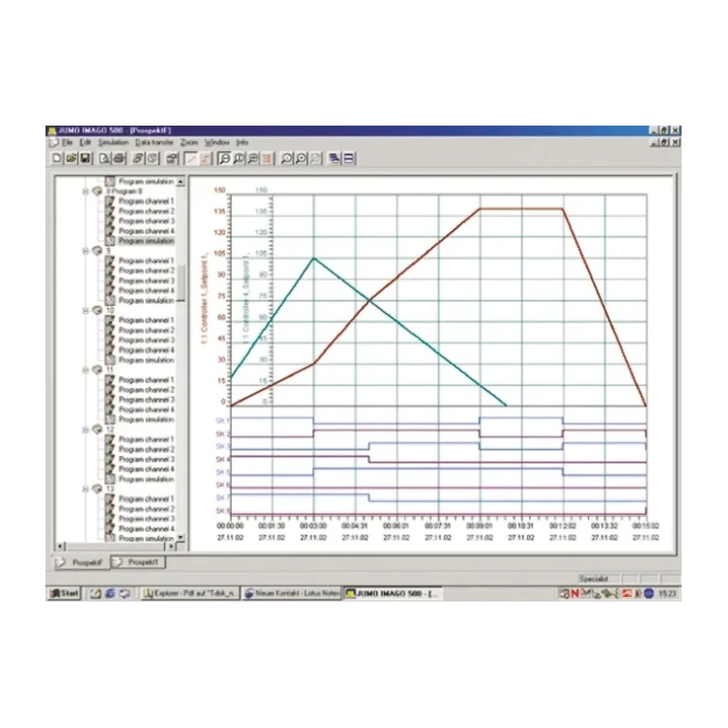Collapse the Program 8 tree node
The width and height of the screenshot is (728, 728).
click(86, 191)
